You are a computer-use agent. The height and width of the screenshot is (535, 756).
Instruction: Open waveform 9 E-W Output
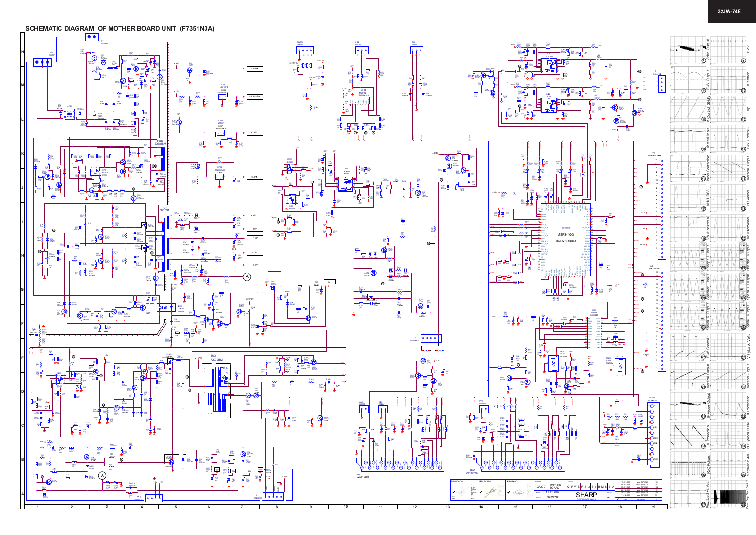point(689,79)
